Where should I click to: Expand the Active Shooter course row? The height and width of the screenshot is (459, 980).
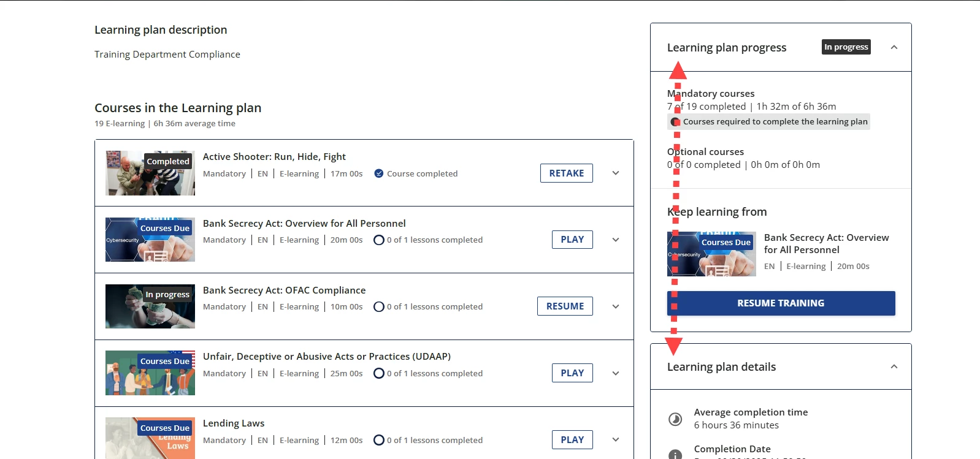tap(616, 173)
